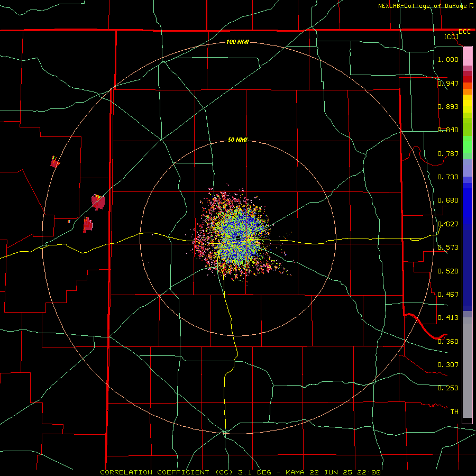Select the 0.307 legend value
The image size is (476, 476).
coord(448,365)
